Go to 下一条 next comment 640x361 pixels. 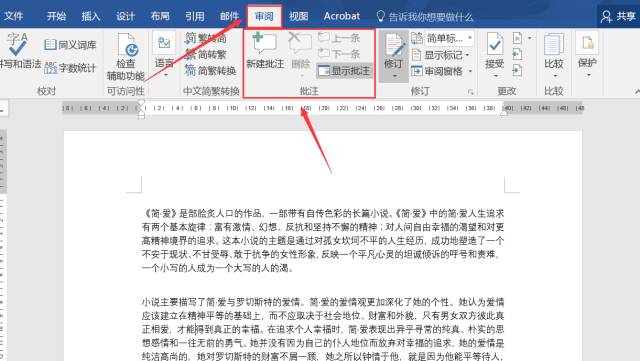pyautogui.click(x=339, y=54)
